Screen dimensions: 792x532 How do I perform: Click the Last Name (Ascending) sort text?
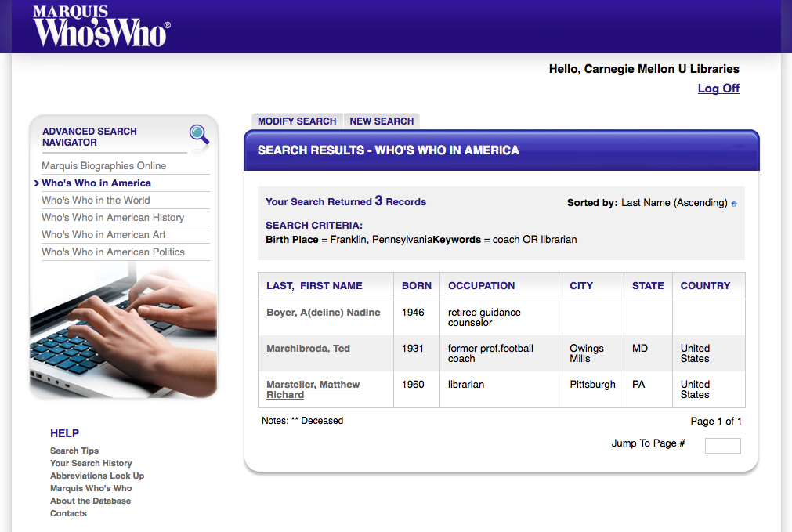[x=674, y=203]
